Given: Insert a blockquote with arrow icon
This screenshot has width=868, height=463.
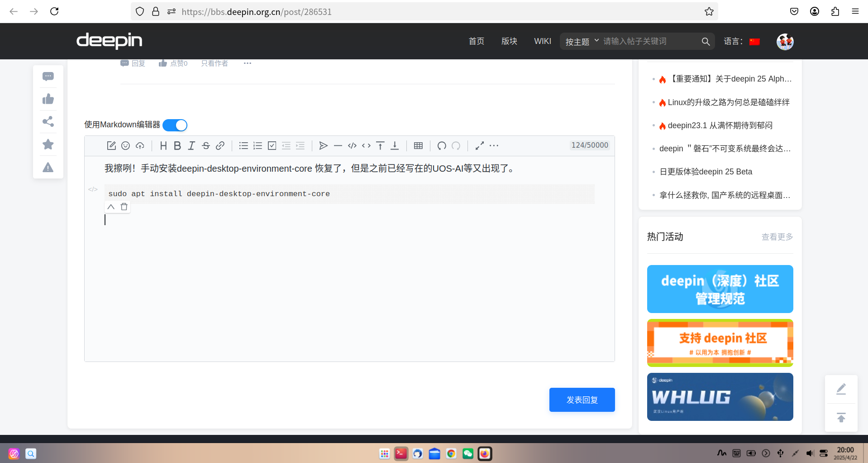Looking at the screenshot, I should (x=323, y=145).
